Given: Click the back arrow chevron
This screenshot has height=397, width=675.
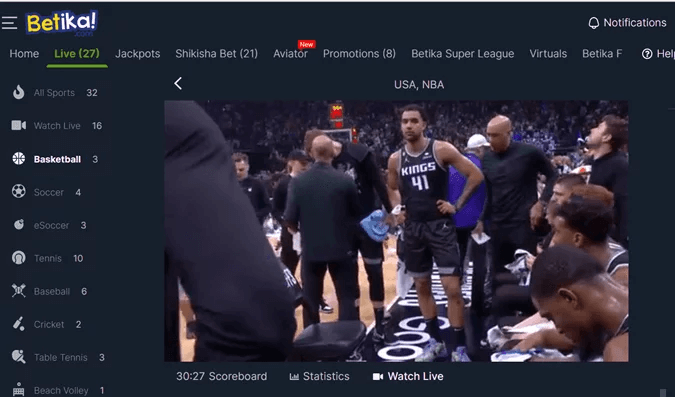Looking at the screenshot, I should point(178,84).
